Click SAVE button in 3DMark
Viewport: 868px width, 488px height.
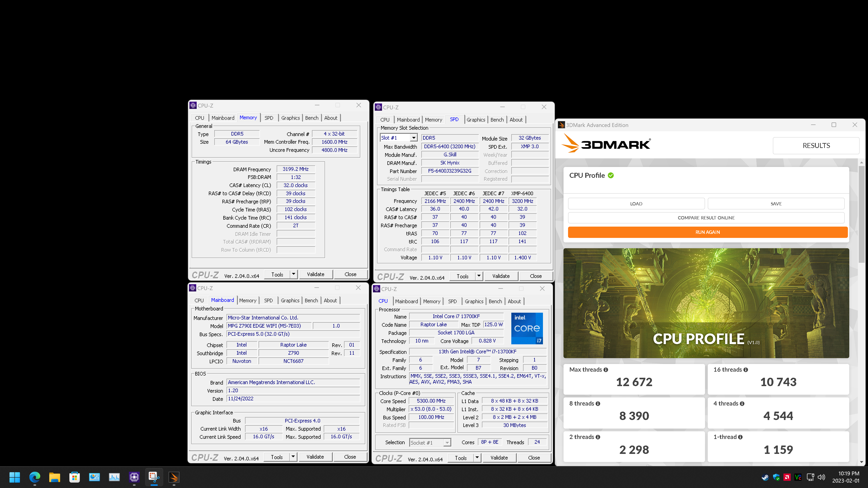(776, 204)
